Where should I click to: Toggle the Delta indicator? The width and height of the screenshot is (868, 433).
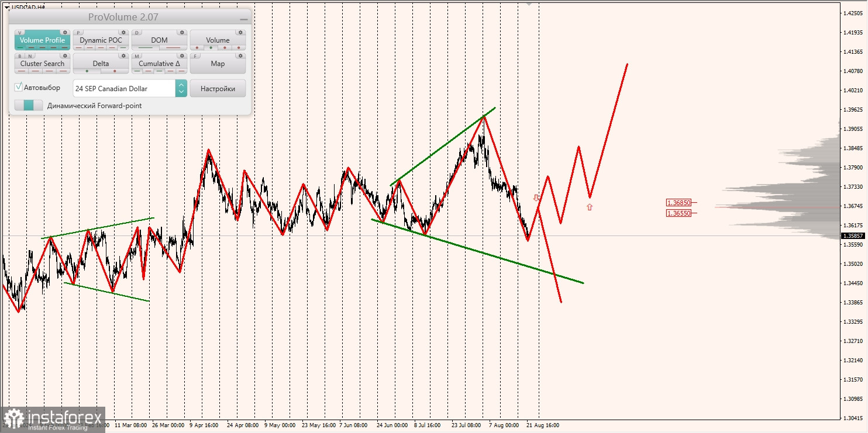[101, 63]
